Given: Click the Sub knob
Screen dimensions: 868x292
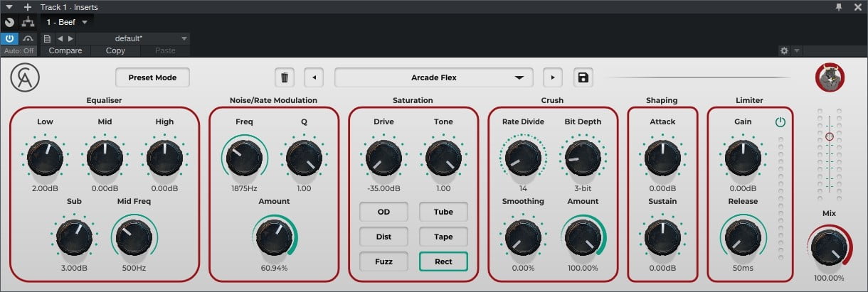Looking at the screenshot, I should click(x=75, y=237).
